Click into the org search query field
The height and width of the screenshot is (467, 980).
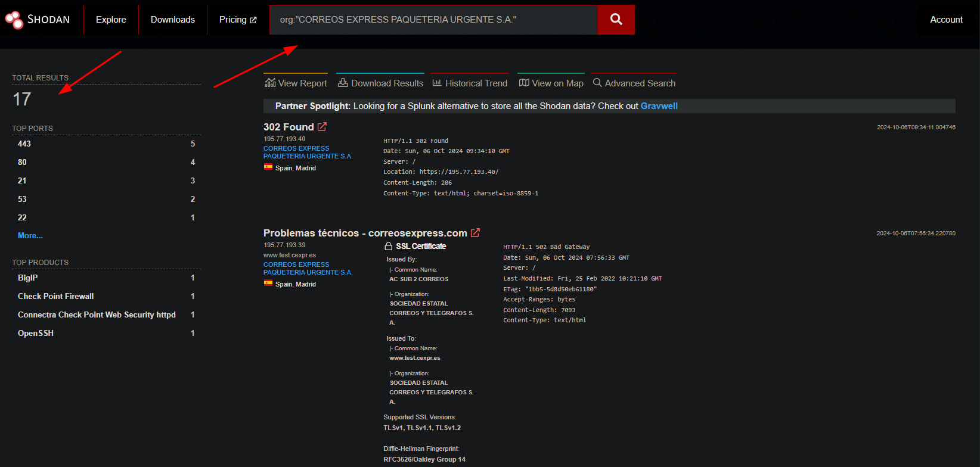[x=434, y=20]
